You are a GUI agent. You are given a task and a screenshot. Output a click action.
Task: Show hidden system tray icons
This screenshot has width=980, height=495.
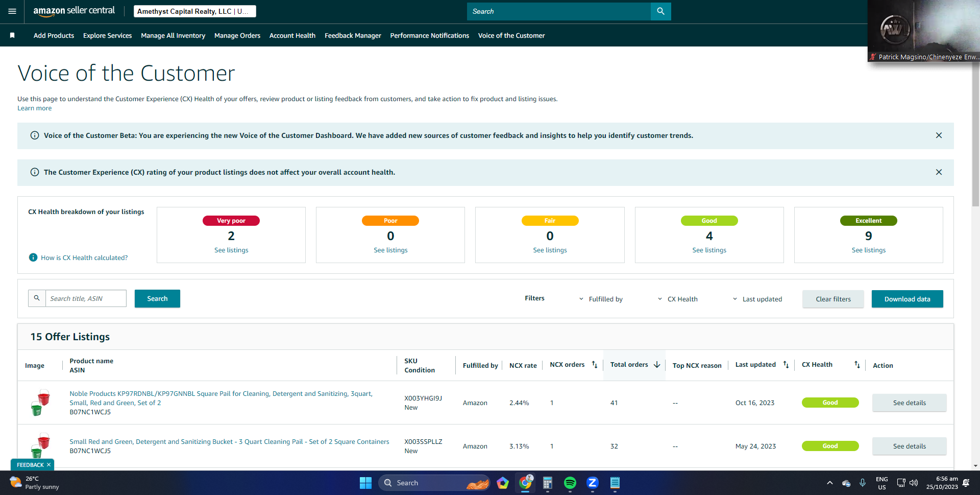coord(830,483)
